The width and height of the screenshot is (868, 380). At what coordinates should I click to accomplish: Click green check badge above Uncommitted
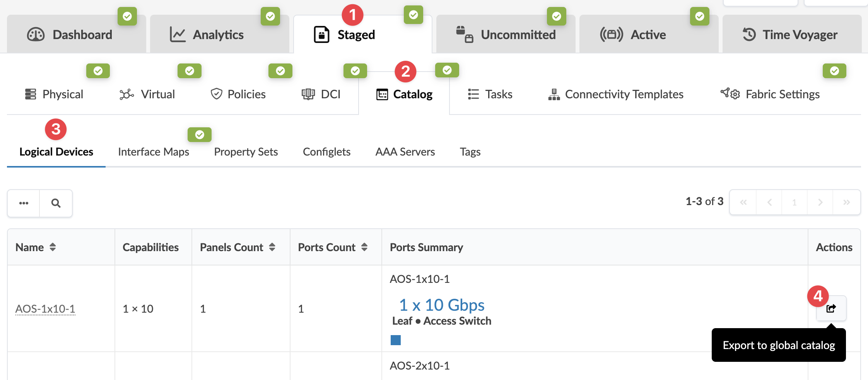coord(556,16)
